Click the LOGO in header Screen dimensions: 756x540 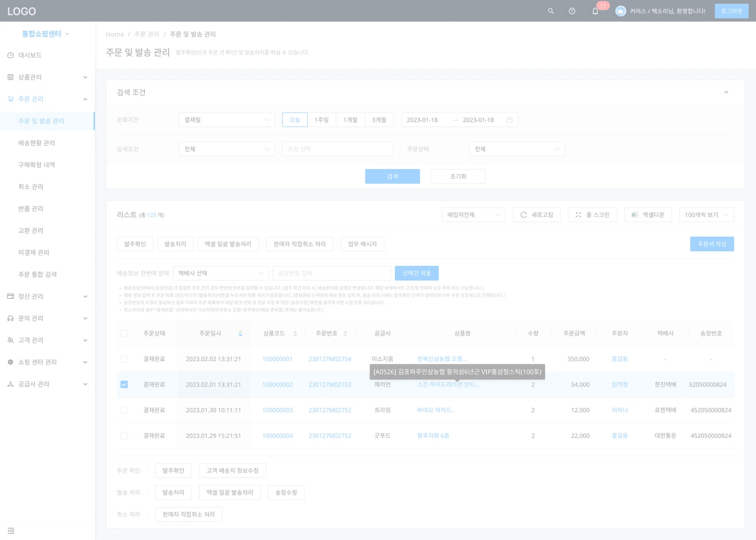coord(22,11)
